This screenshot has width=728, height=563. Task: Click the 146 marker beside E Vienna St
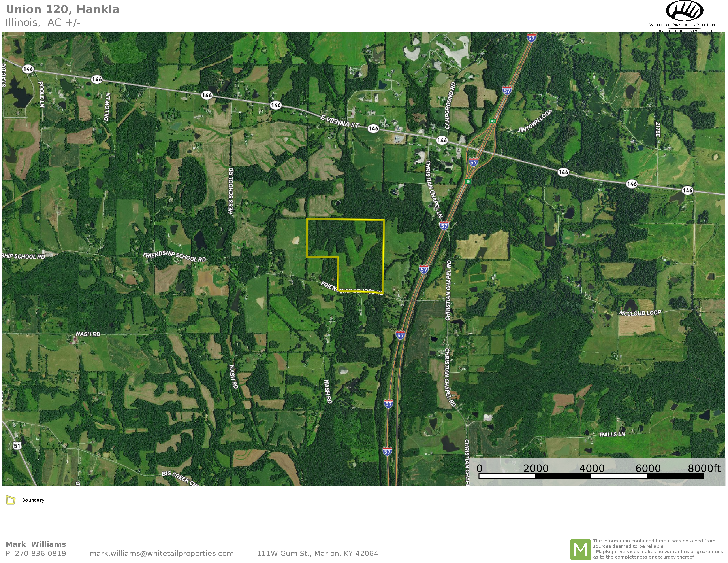click(373, 128)
